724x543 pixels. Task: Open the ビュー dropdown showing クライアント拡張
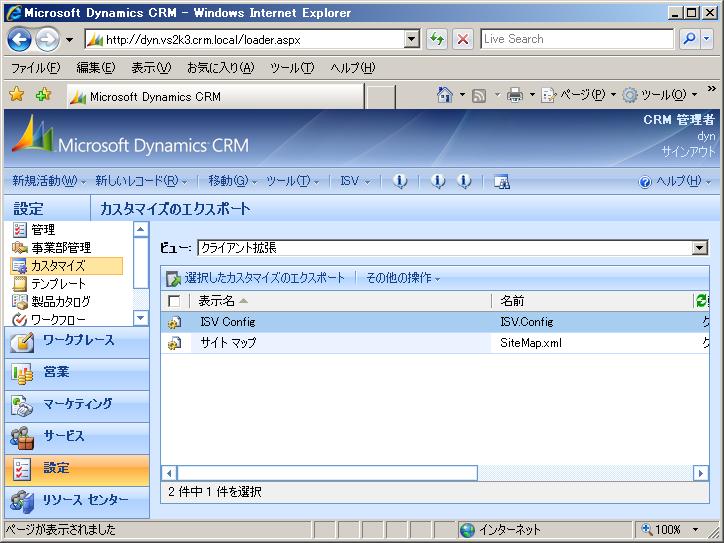[x=700, y=248]
